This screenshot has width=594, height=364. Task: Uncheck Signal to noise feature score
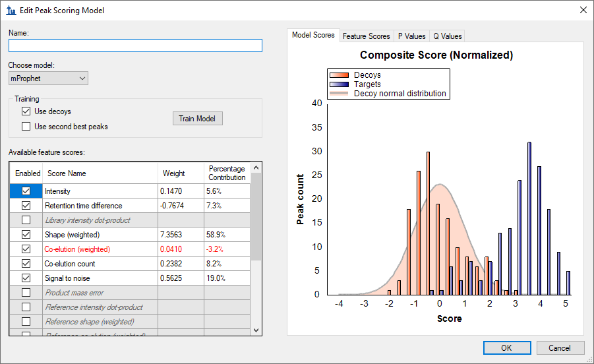26,278
